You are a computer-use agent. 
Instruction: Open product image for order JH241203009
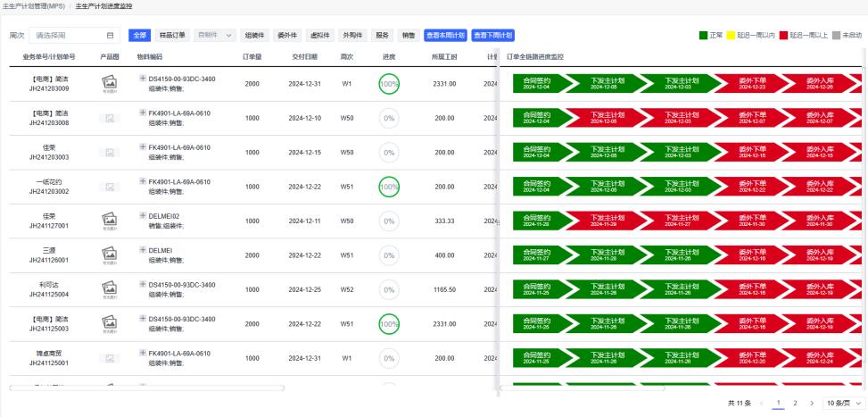110,83
